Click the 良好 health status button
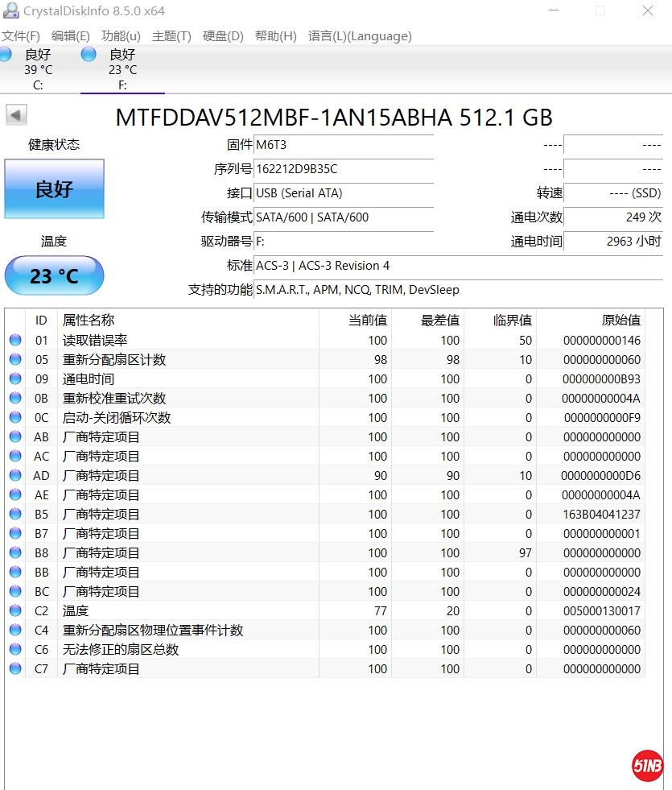The width and height of the screenshot is (672, 790). [x=54, y=188]
